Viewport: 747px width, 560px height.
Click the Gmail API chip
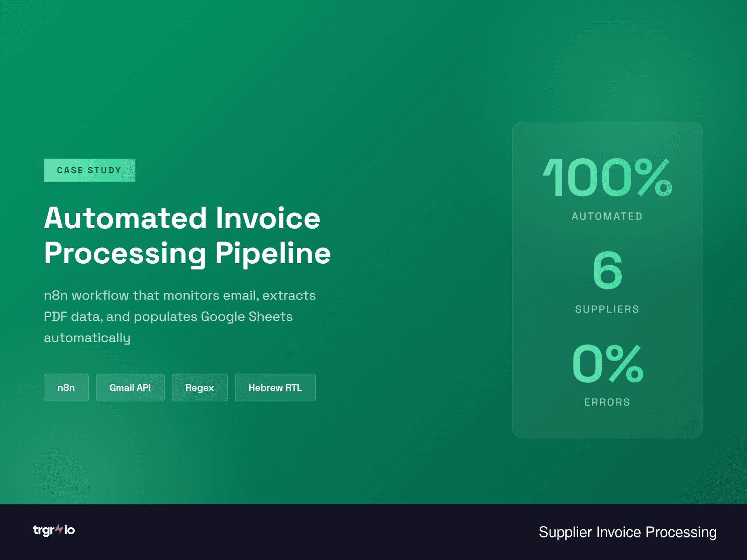tap(130, 387)
